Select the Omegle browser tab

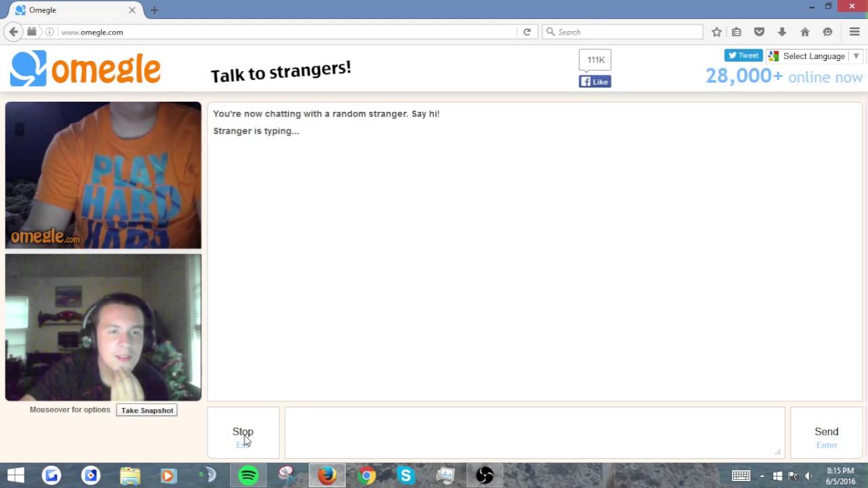point(75,10)
